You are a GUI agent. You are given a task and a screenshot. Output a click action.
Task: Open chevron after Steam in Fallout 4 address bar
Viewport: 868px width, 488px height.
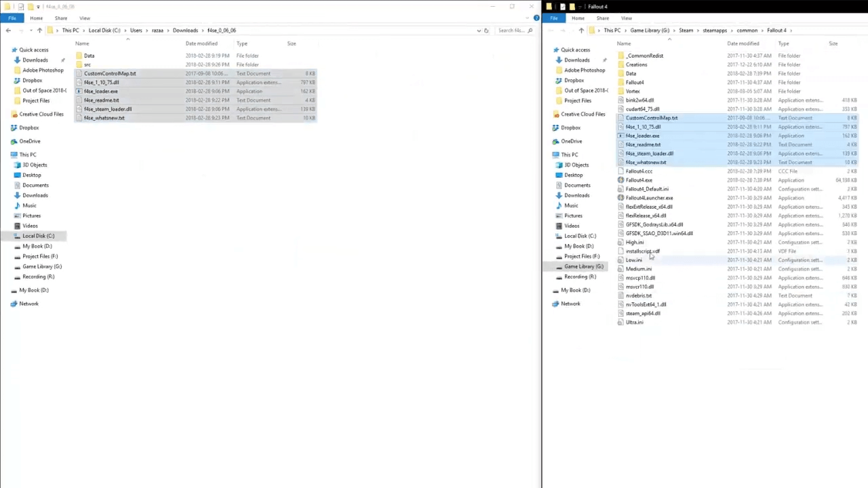698,30
